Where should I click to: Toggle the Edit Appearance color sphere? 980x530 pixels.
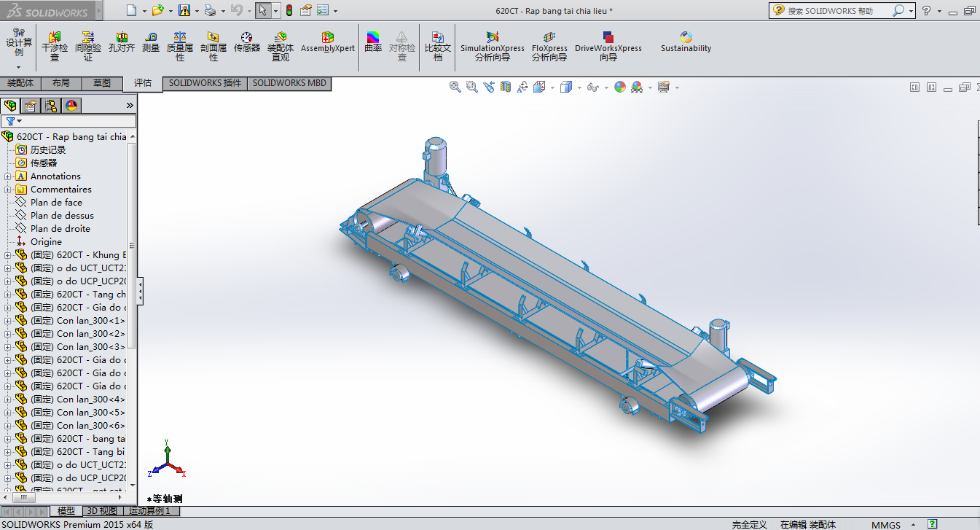(620, 87)
